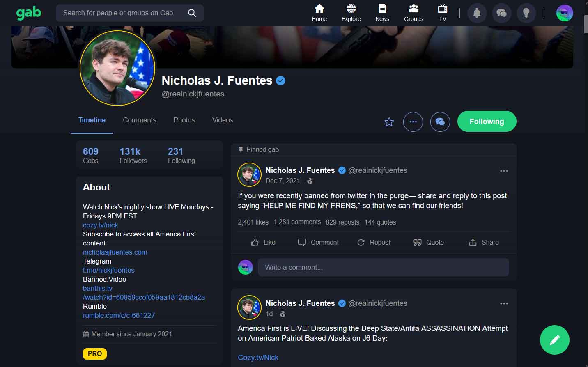The width and height of the screenshot is (588, 367).
Task: View the 1,281 comments on pinned gab
Action: (297, 222)
